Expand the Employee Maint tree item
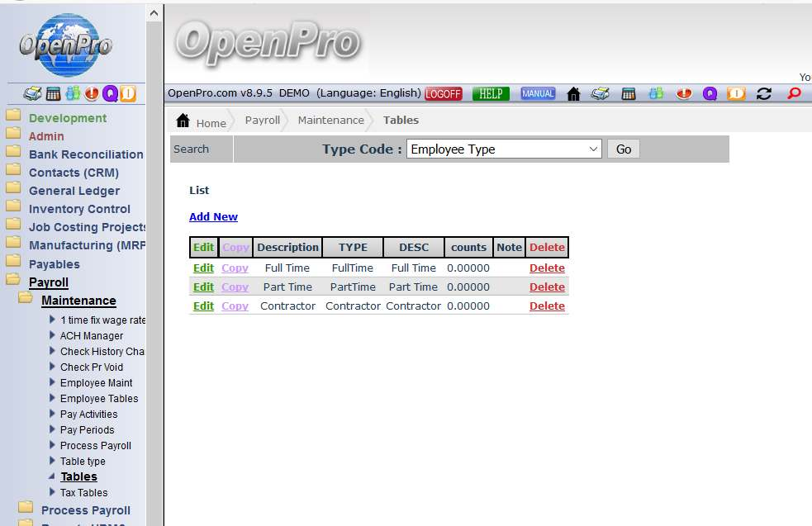812x526 pixels. coord(53,382)
